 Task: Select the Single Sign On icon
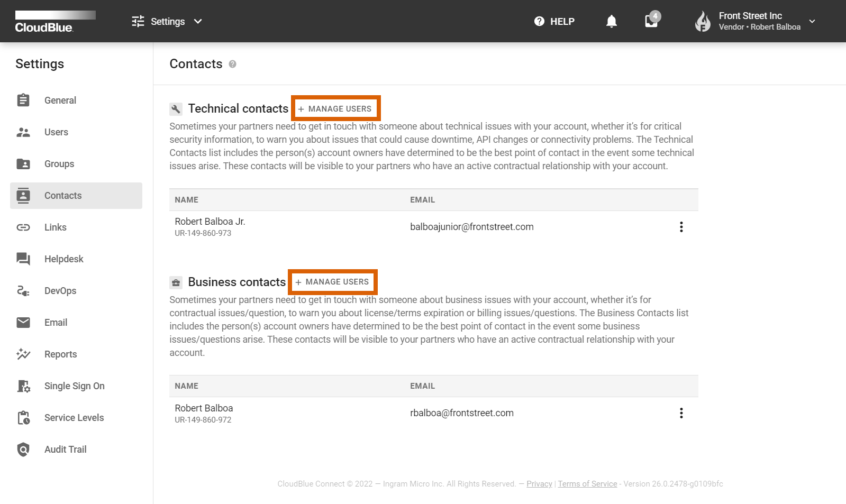23,386
